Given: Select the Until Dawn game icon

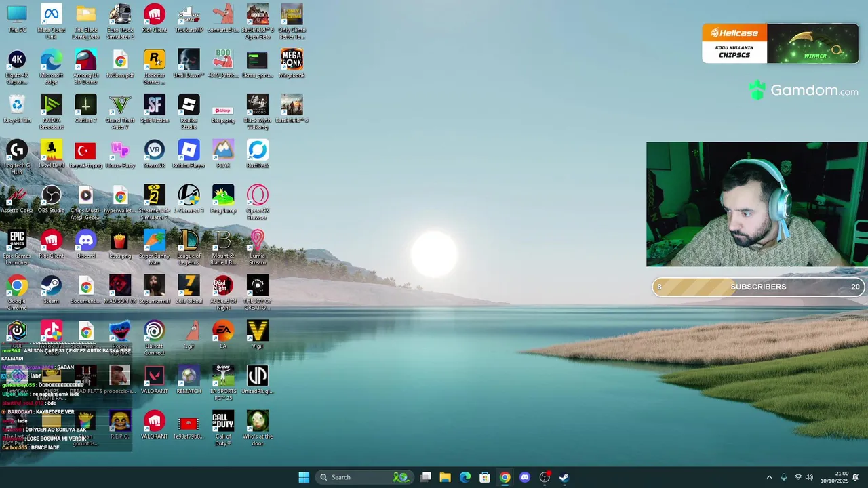Looking at the screenshot, I should (189, 64).
